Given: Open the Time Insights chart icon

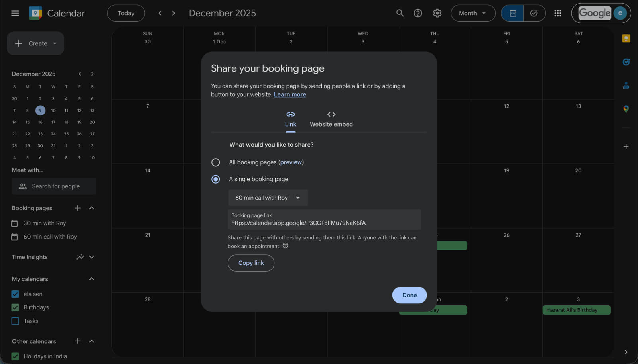Looking at the screenshot, I should click(80, 257).
